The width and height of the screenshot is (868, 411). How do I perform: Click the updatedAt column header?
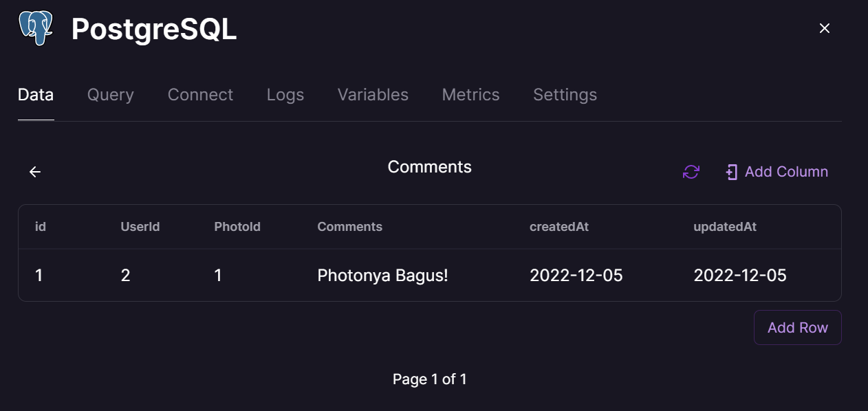[725, 226]
